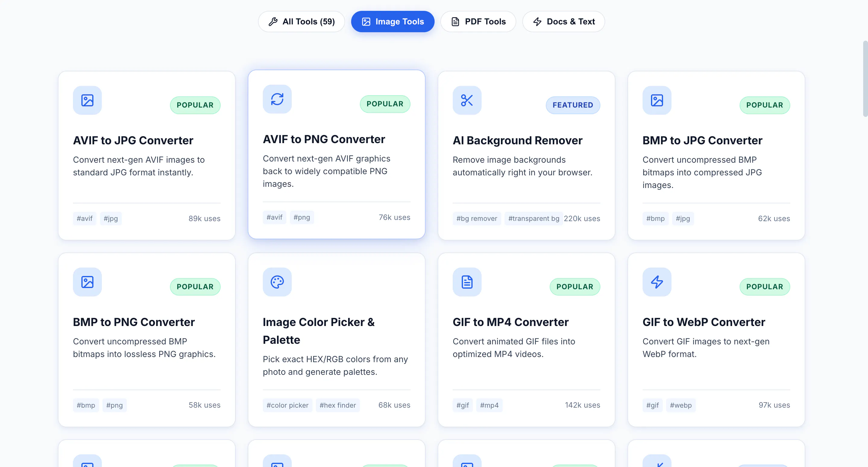Click the #mp4 tag
Image resolution: width=868 pixels, height=467 pixels.
489,405
